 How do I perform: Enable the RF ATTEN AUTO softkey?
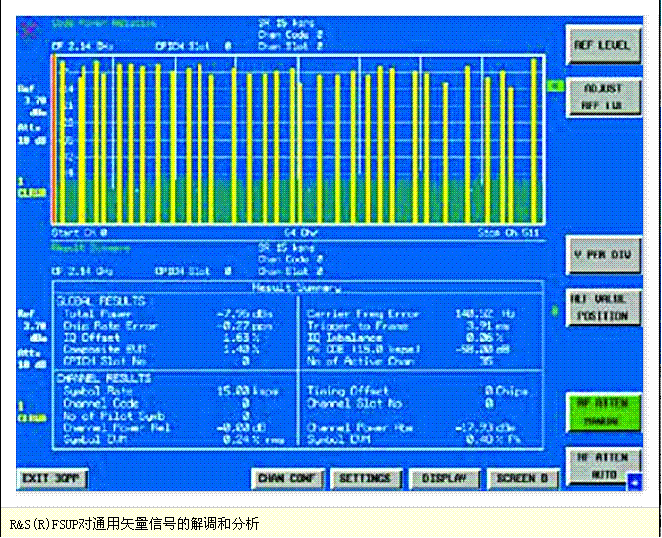600,465
